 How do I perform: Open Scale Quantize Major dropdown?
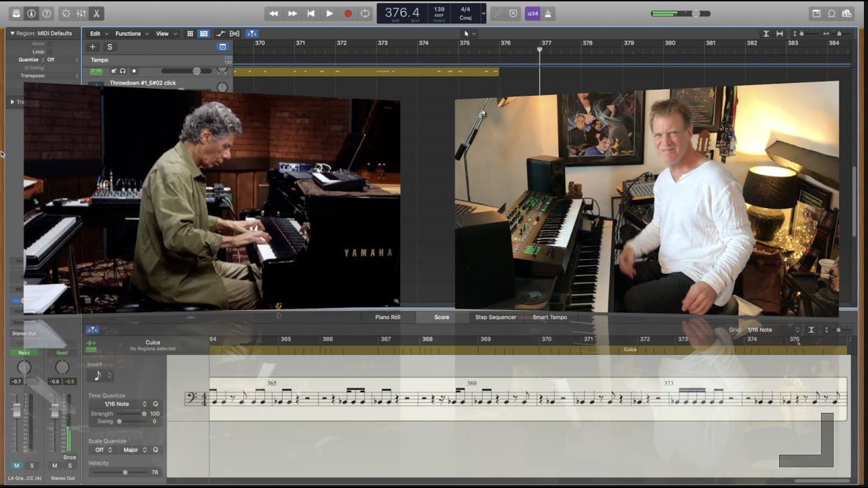click(x=133, y=450)
